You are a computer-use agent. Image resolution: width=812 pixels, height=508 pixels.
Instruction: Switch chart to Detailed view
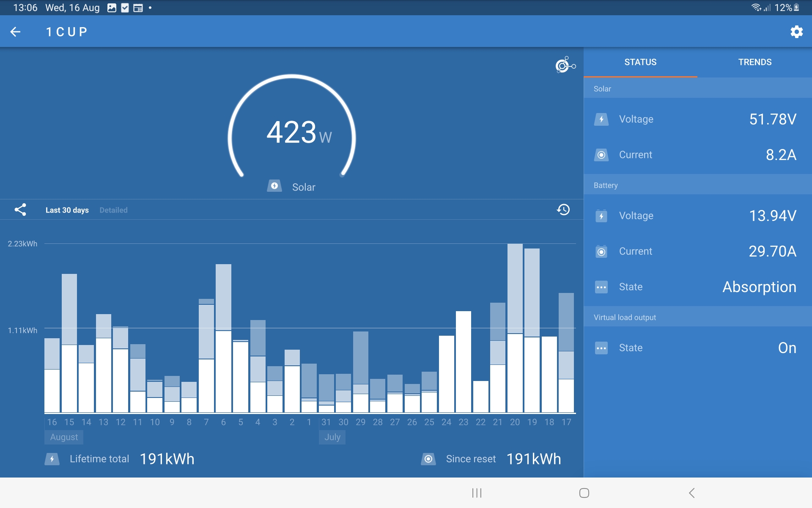coord(113,210)
